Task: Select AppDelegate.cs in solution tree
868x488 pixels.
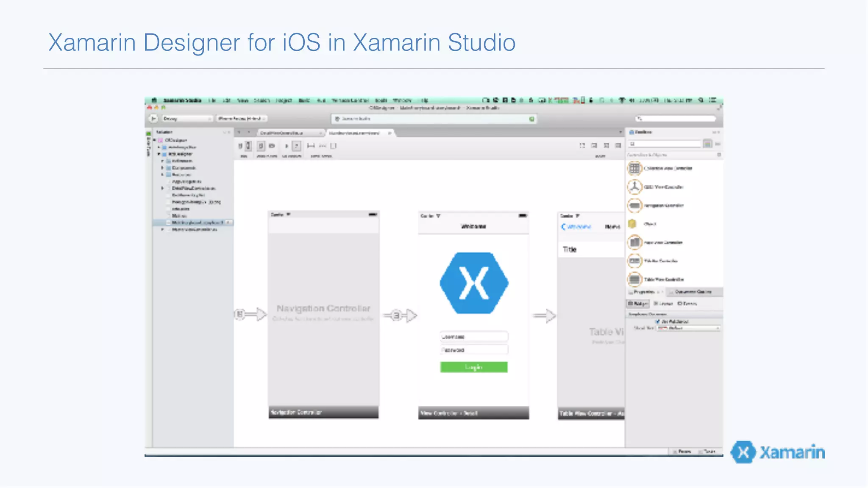Action: pyautogui.click(x=186, y=181)
